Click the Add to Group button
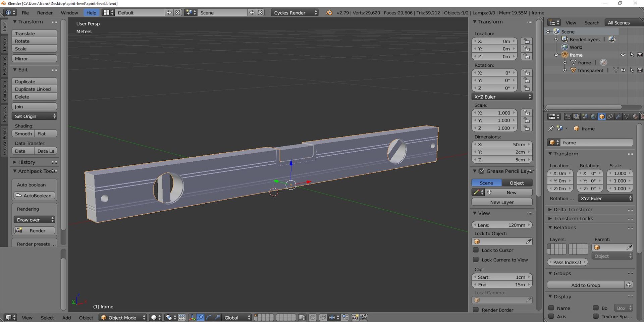The height and width of the screenshot is (322, 644). [586, 285]
